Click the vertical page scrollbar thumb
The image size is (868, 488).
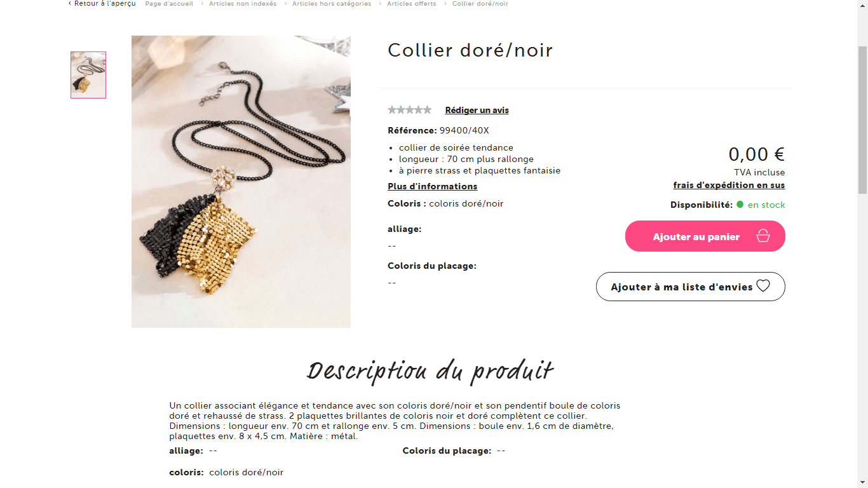pyautogui.click(x=862, y=119)
